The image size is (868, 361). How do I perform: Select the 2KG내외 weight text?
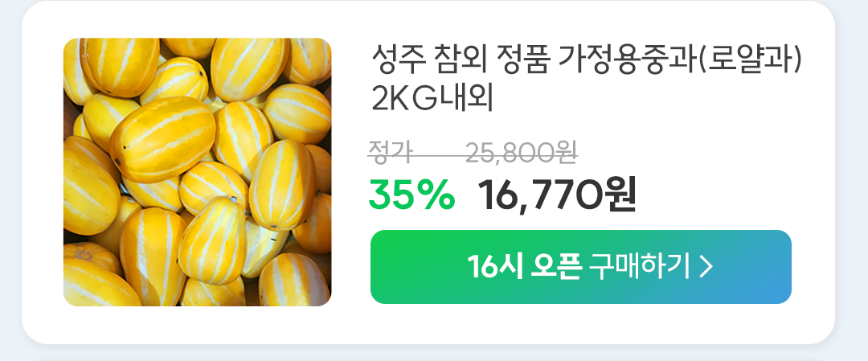tap(432, 99)
